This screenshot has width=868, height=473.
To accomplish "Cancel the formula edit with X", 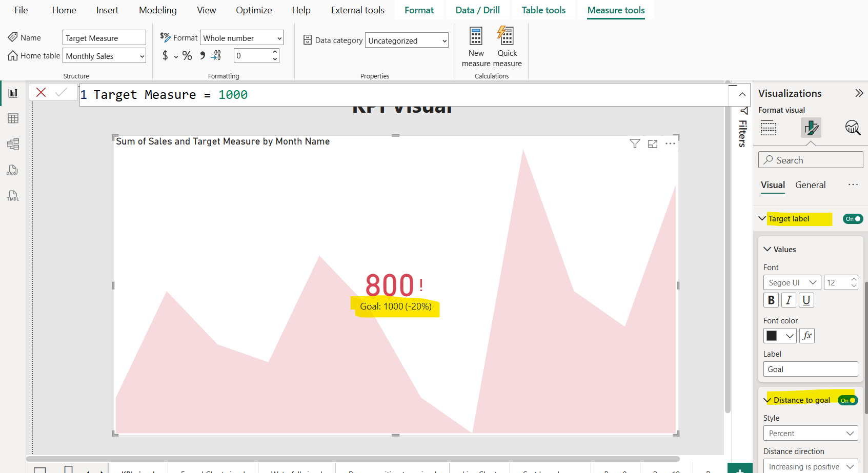I will point(41,92).
